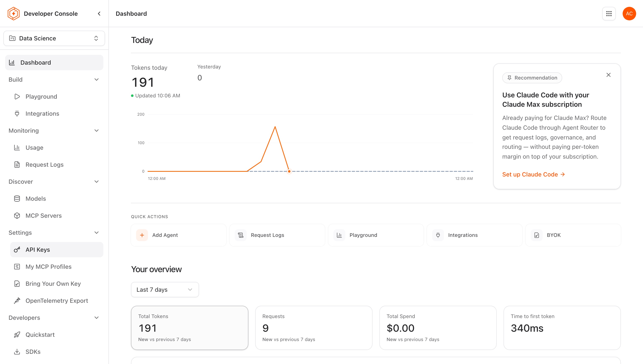
Task: Collapse the Developers section
Action: 97,317
